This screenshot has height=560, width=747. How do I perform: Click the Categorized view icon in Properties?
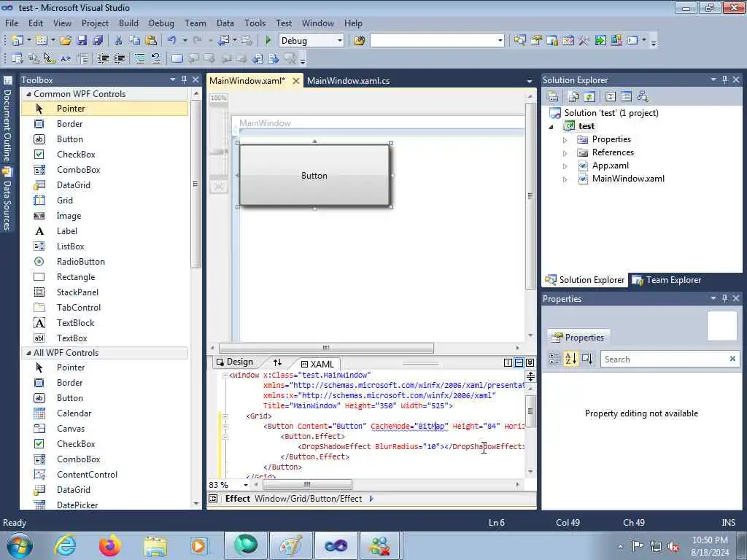click(554, 359)
